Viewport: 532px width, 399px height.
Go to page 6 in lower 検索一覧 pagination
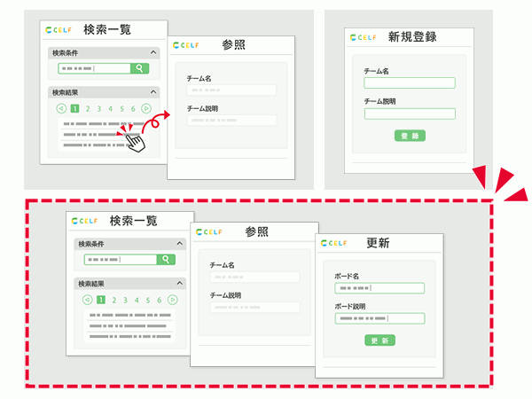click(159, 301)
